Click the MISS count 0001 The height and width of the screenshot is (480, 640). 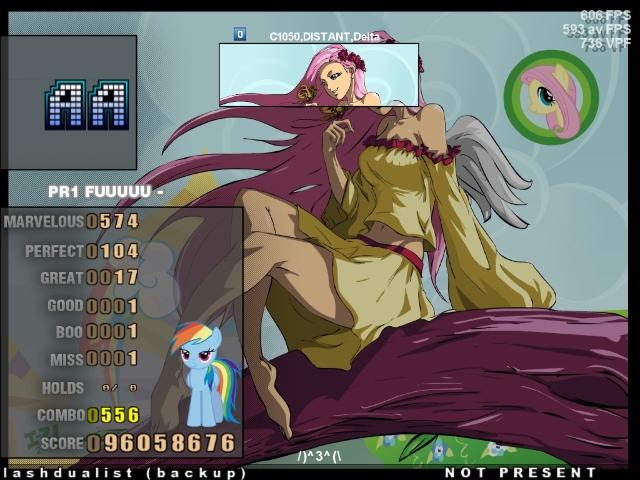[113, 359]
